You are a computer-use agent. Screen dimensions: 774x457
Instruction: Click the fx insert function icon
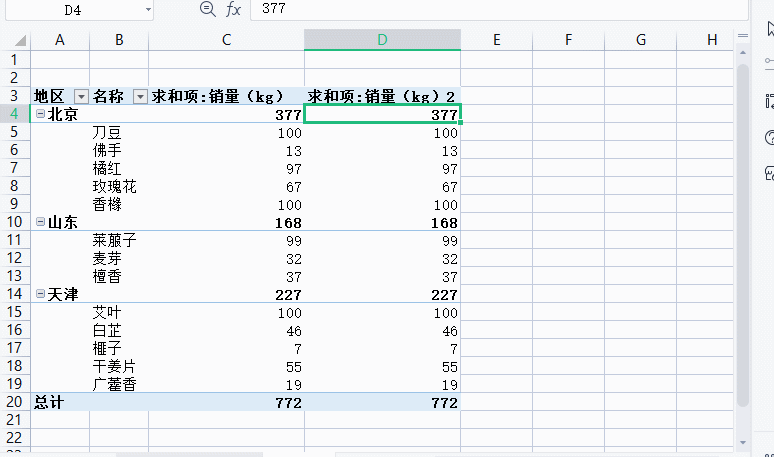coord(233,9)
